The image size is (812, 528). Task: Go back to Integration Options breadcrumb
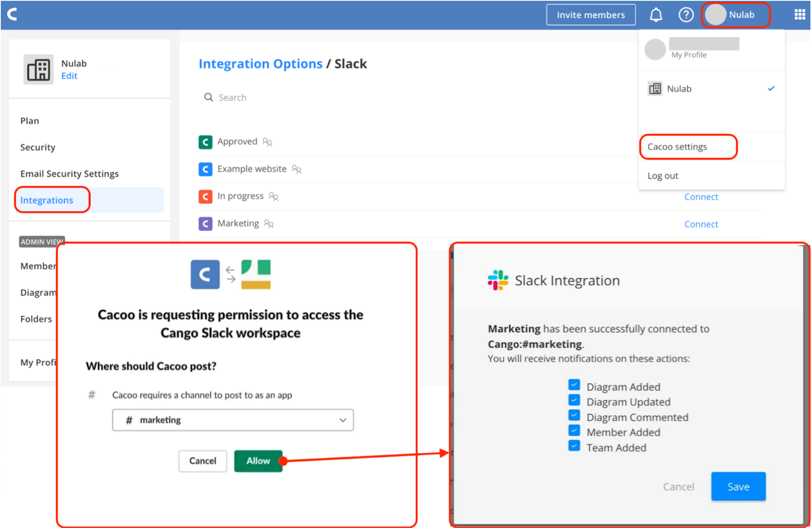click(260, 64)
